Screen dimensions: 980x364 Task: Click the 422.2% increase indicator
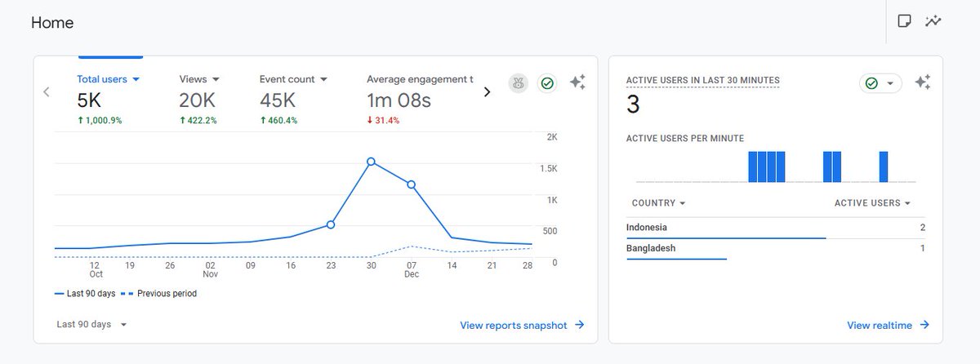(198, 121)
